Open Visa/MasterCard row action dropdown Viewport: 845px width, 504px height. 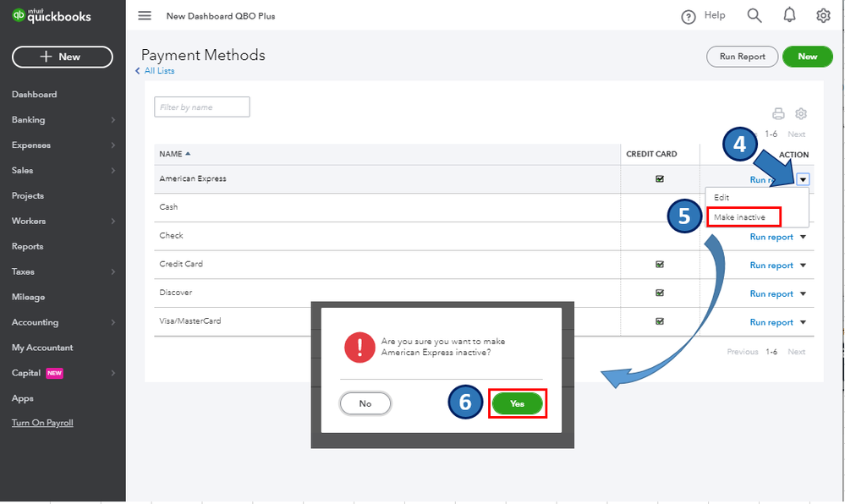(x=803, y=322)
